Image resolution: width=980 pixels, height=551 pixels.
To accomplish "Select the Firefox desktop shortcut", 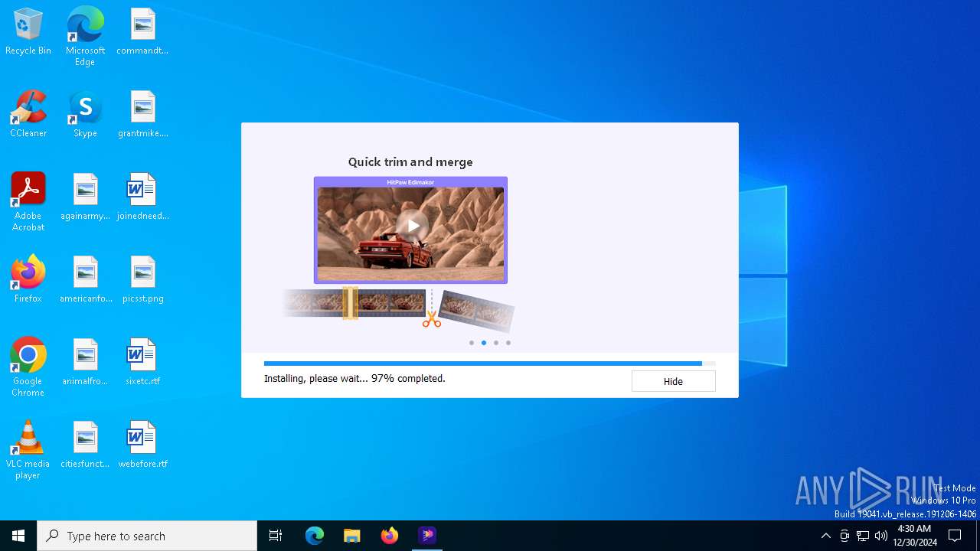I will coord(28,280).
